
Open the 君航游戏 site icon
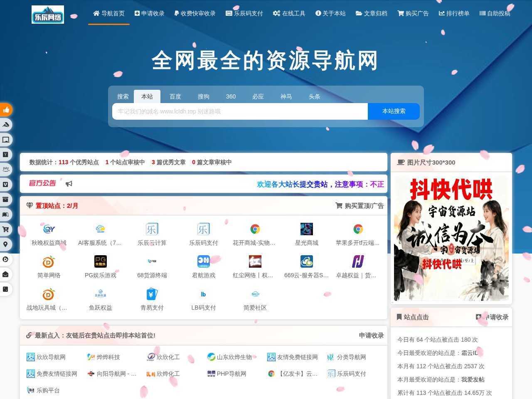click(x=203, y=261)
